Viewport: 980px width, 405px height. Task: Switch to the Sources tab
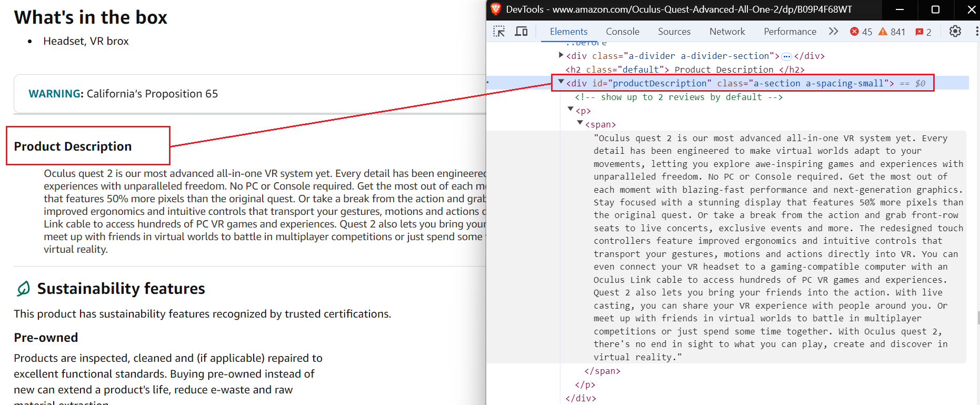[674, 32]
